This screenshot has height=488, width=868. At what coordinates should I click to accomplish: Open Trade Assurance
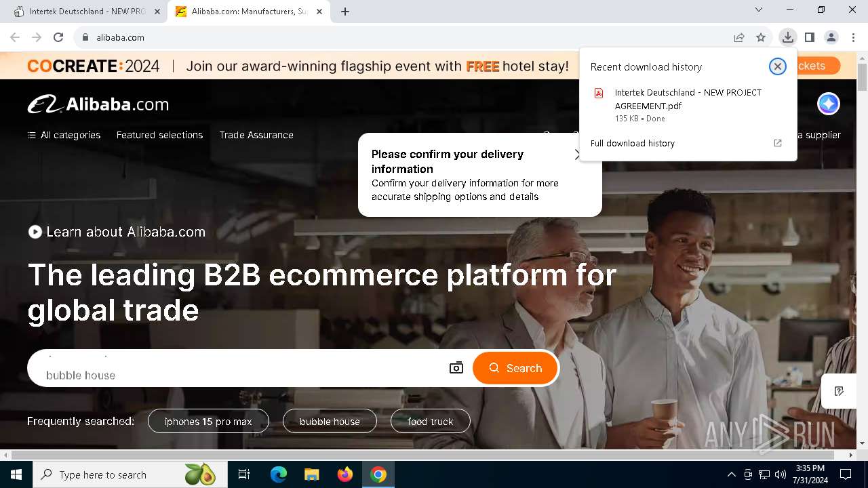pyautogui.click(x=256, y=135)
